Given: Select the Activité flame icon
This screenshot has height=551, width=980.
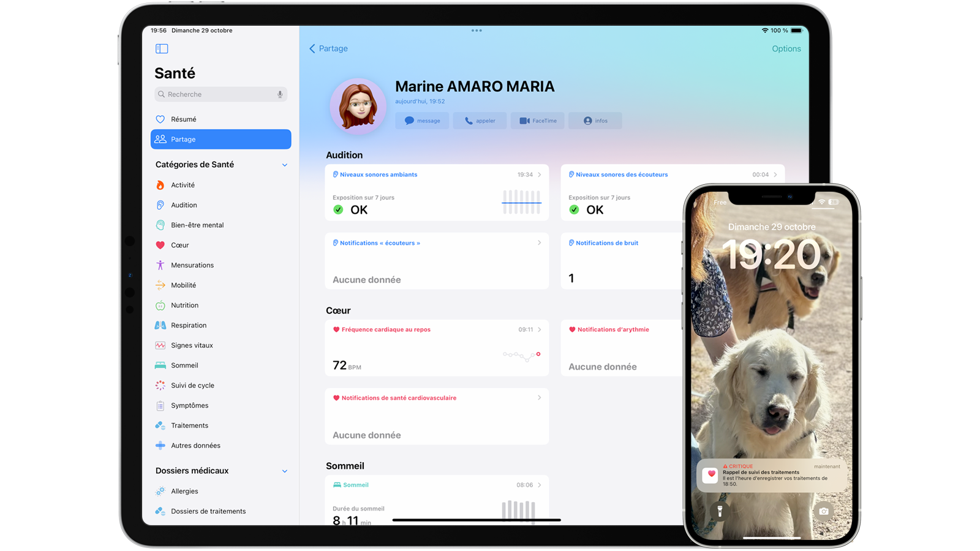Looking at the screenshot, I should click(160, 185).
